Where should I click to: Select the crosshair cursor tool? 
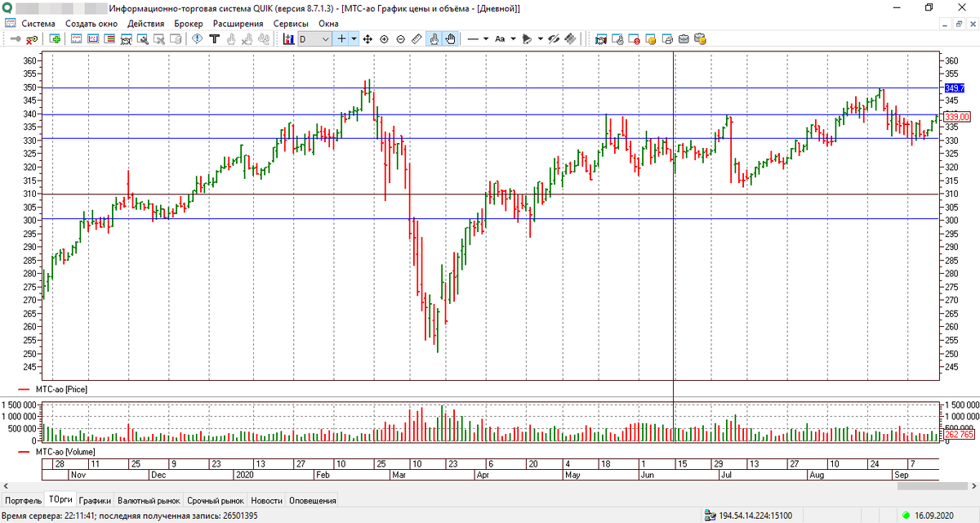click(341, 38)
